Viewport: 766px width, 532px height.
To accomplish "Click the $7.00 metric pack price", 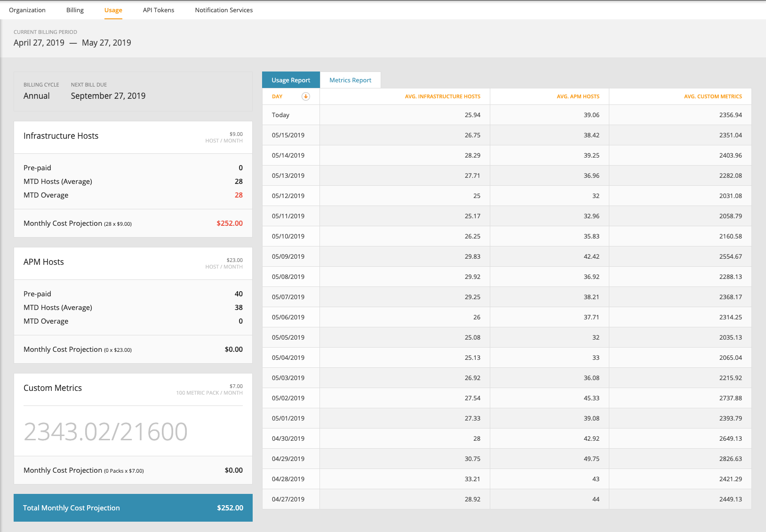I will tap(236, 386).
